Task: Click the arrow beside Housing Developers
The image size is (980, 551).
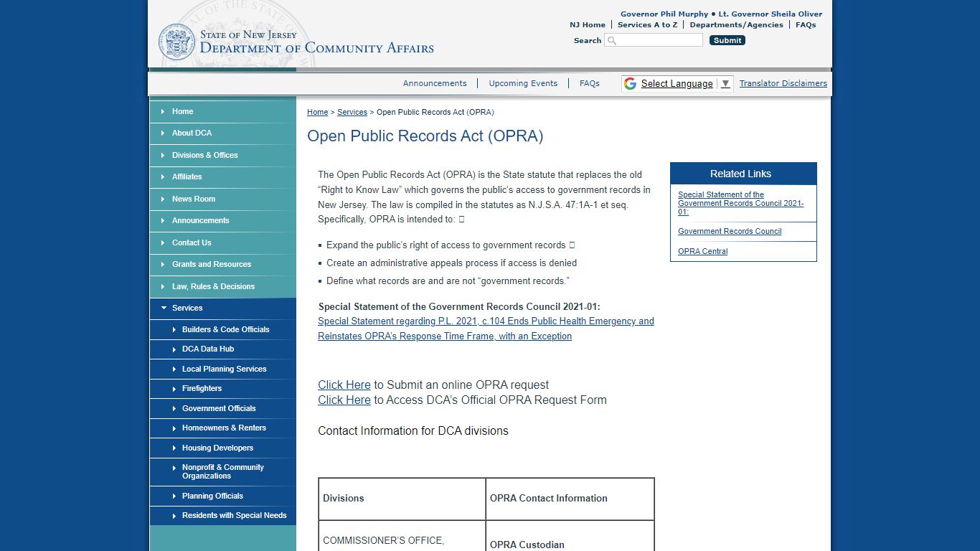Action: click(x=174, y=448)
